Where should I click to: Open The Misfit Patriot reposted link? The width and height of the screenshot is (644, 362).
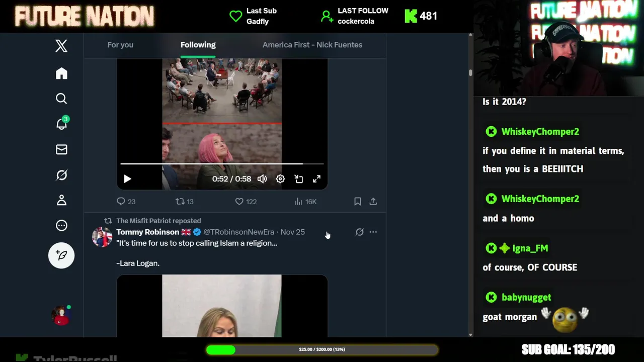coord(158,221)
